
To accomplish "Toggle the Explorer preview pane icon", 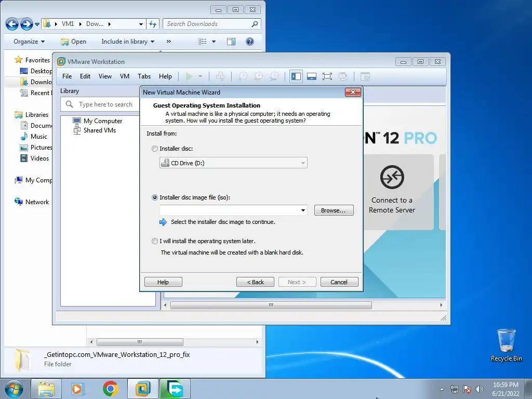I will (231, 42).
